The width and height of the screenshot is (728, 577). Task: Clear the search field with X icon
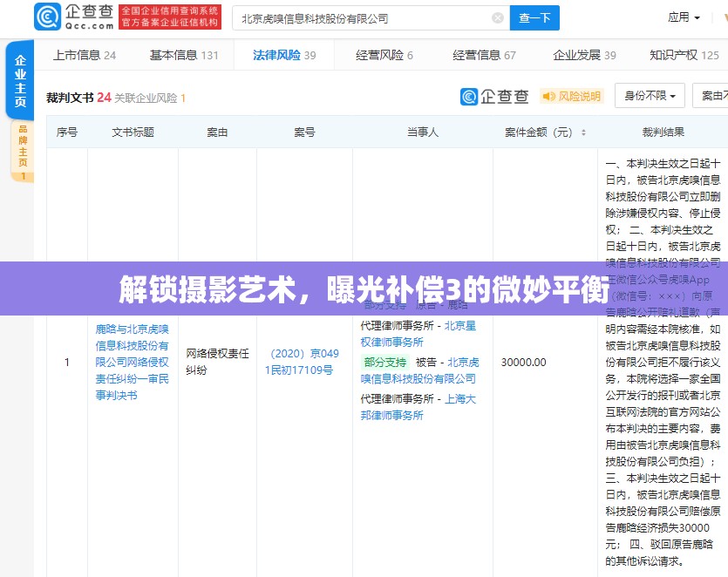[497, 18]
